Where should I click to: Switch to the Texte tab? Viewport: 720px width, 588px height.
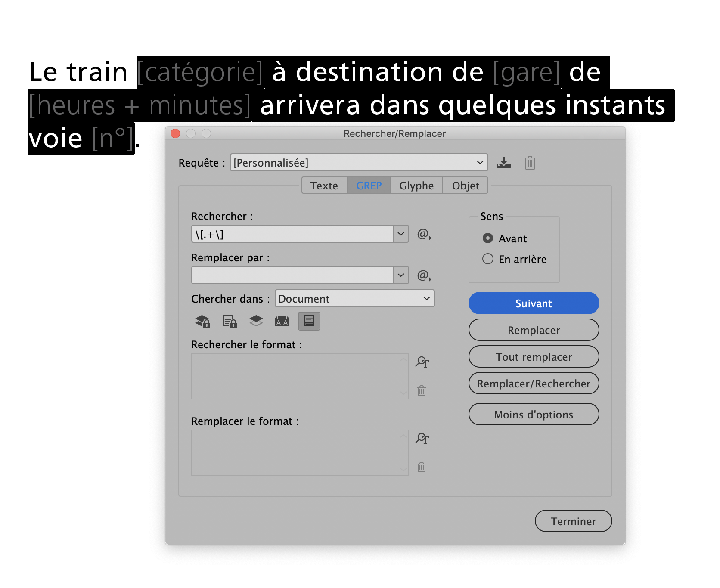pyautogui.click(x=324, y=186)
